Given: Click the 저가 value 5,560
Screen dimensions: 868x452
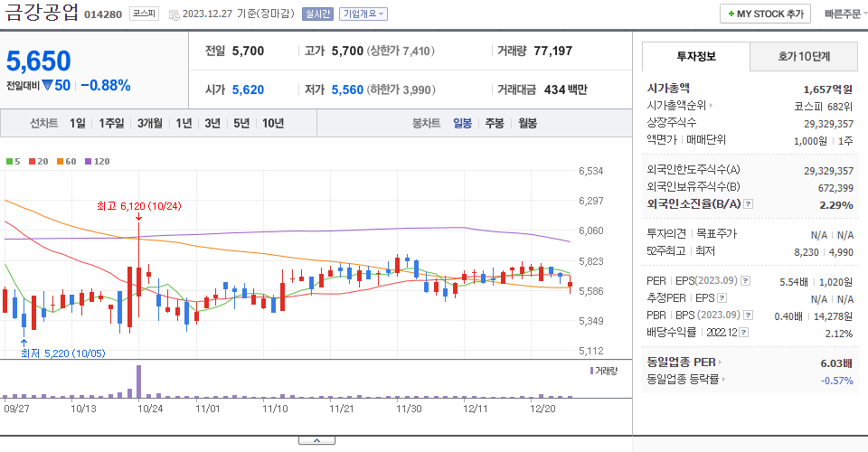Looking at the screenshot, I should tap(347, 89).
